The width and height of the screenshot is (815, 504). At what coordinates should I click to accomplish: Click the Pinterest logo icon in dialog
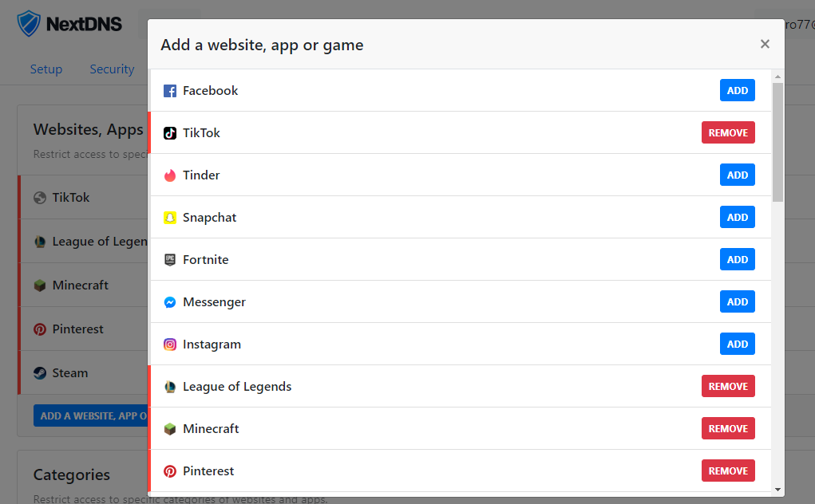[x=170, y=471]
